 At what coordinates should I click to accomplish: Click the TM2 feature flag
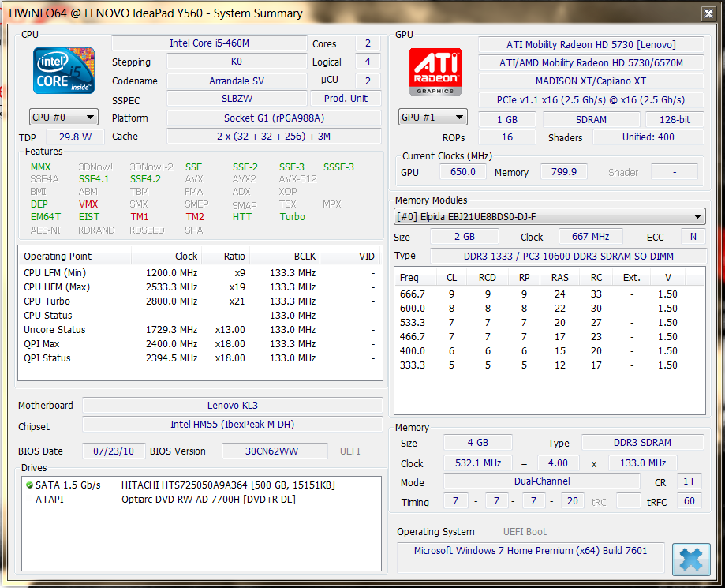click(195, 217)
